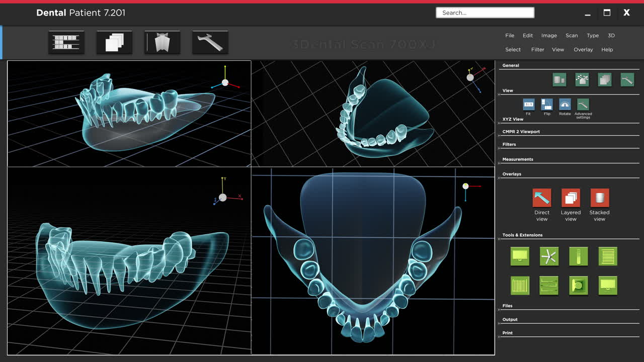Open the fan tool under Tools & Extensions
The height and width of the screenshot is (362, 644).
tap(549, 256)
